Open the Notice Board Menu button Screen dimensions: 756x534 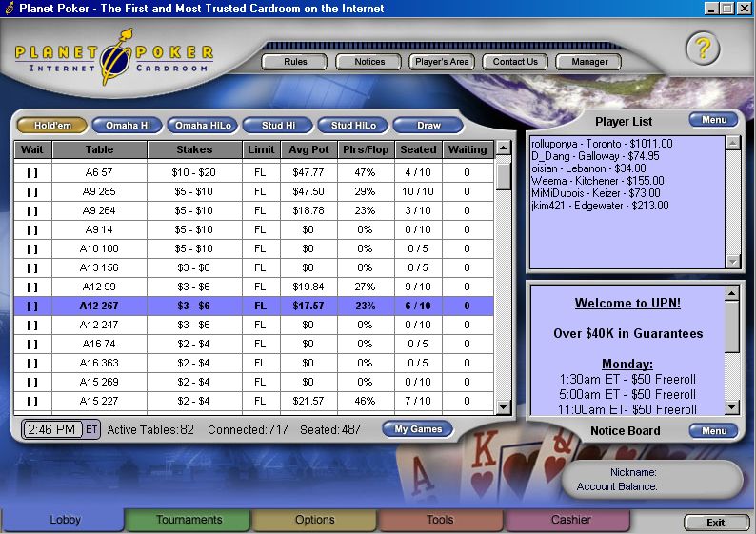coord(713,431)
